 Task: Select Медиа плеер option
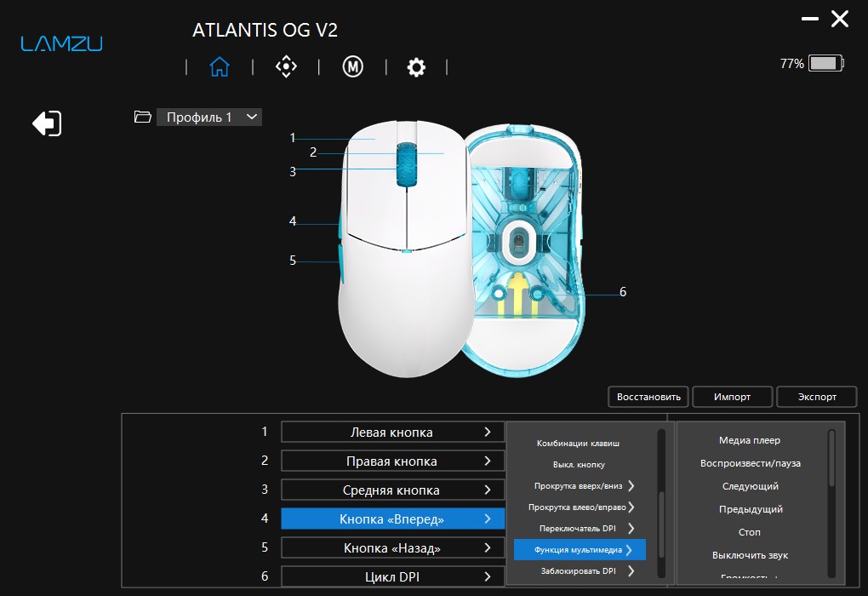coord(750,440)
